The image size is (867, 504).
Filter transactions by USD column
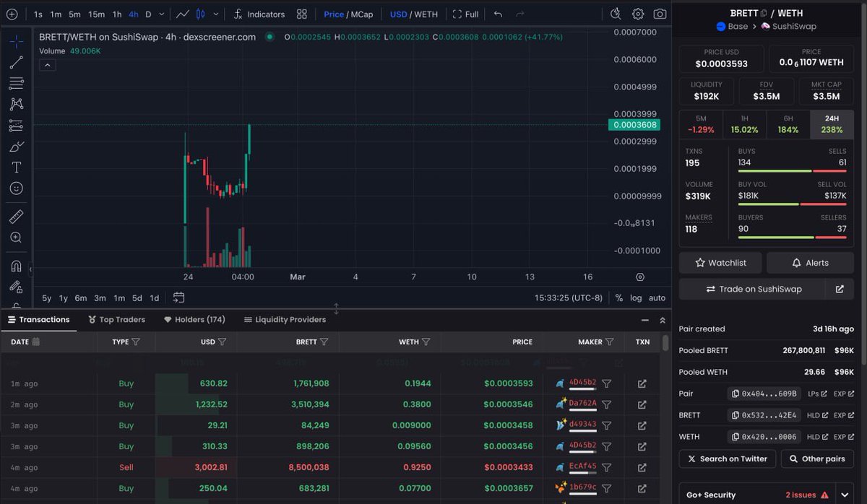point(223,342)
